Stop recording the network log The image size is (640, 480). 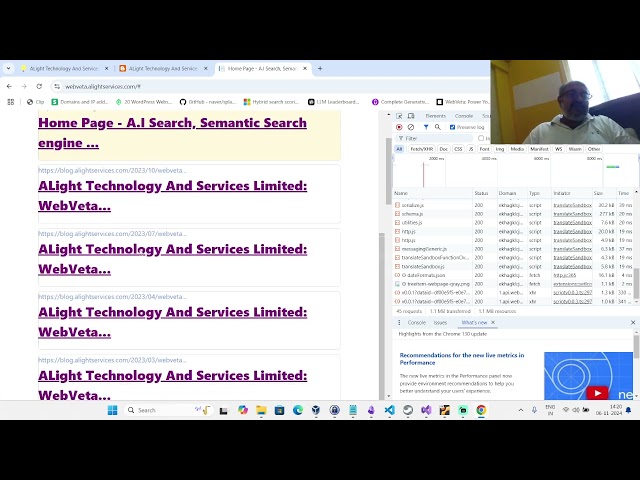[399, 127]
